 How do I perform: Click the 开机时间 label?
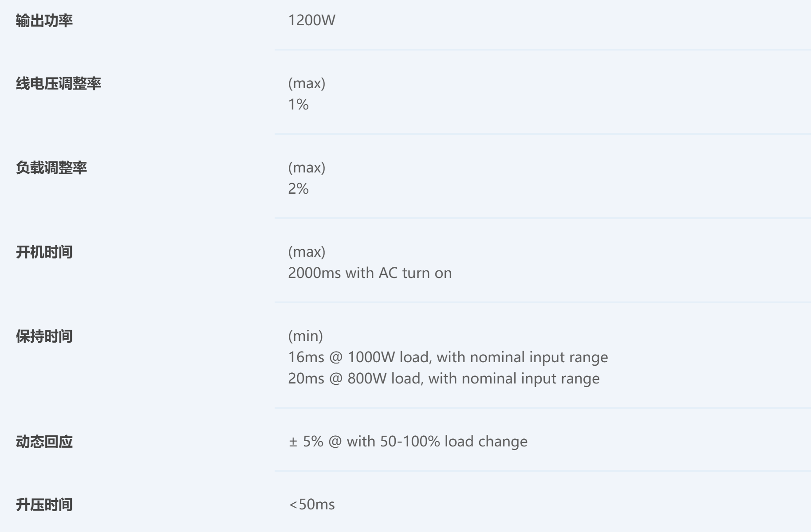[44, 252]
